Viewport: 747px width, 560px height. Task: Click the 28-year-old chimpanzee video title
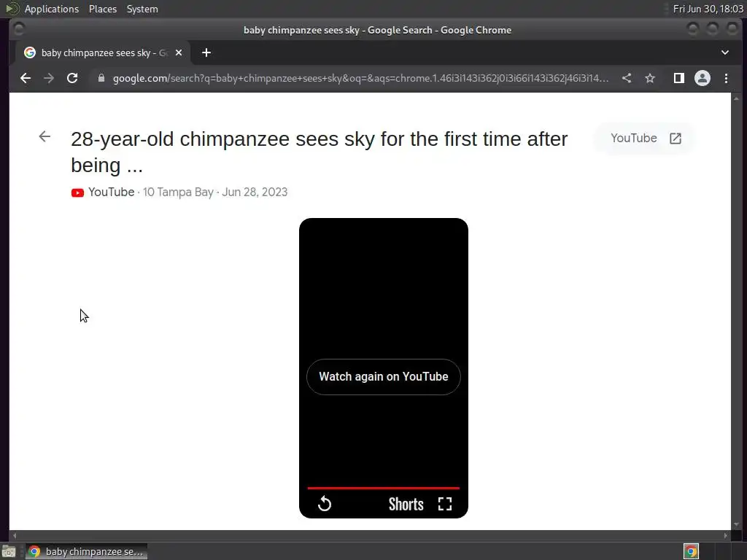[x=320, y=152]
